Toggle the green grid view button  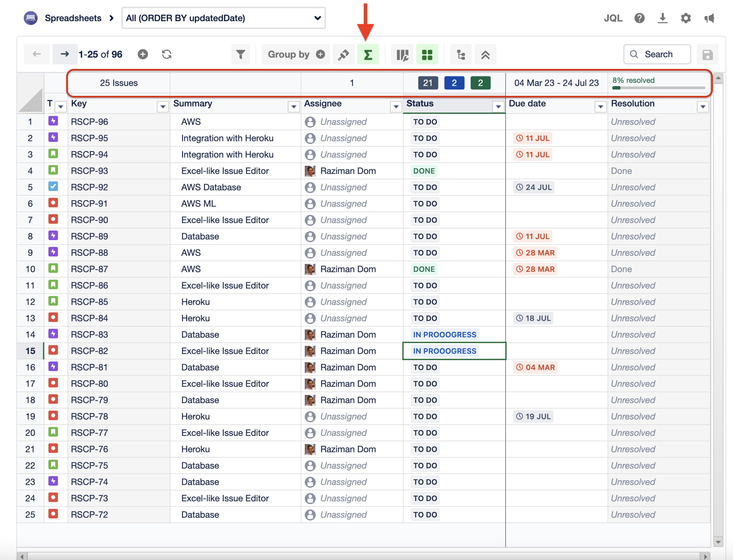coord(427,55)
